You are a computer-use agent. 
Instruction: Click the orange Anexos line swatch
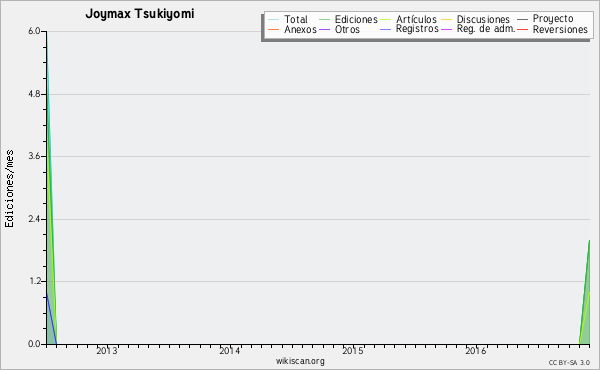[x=274, y=29]
